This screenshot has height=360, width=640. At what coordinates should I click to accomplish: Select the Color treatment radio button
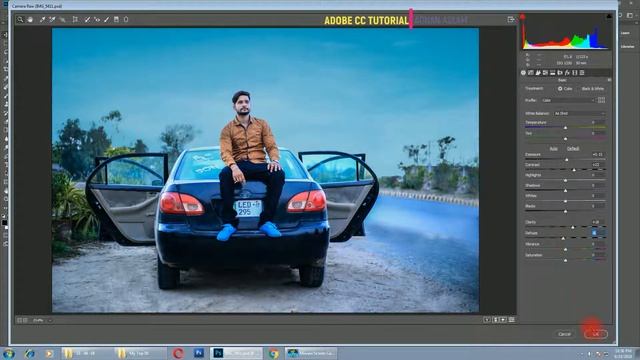(560, 89)
